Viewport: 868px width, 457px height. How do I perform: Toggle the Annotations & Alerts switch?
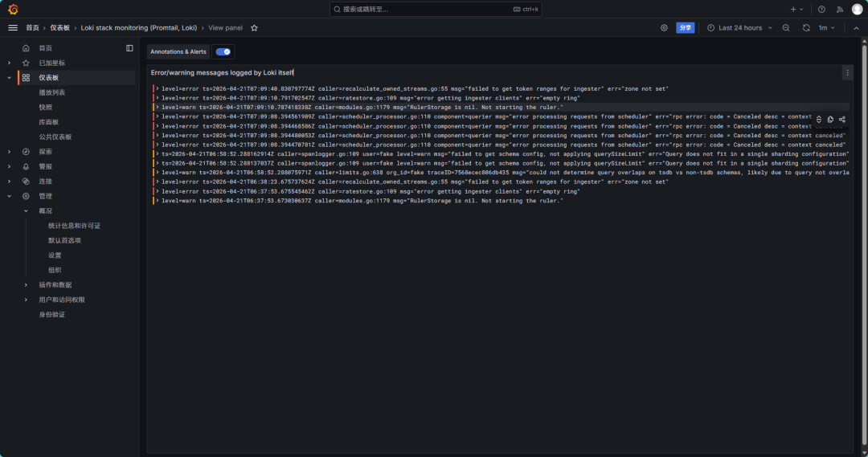point(223,51)
